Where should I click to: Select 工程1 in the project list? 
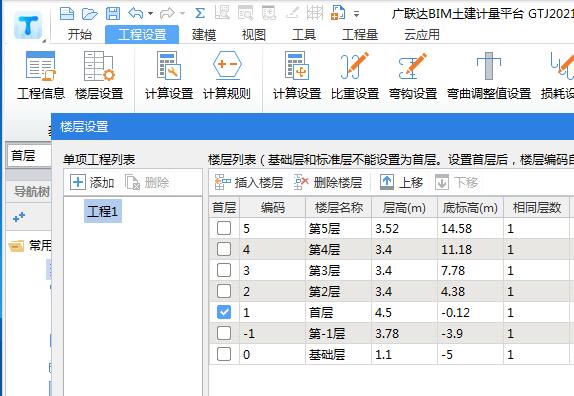[103, 211]
